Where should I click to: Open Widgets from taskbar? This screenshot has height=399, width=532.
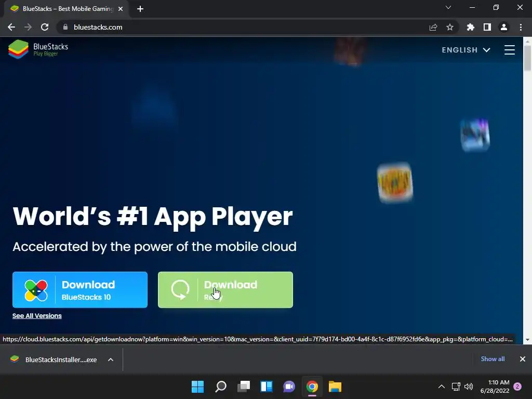pyautogui.click(x=267, y=387)
